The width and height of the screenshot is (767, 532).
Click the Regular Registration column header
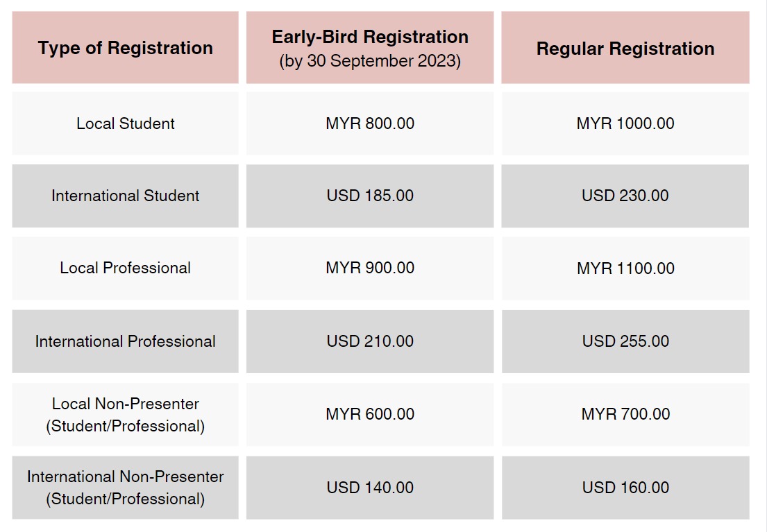click(x=625, y=47)
